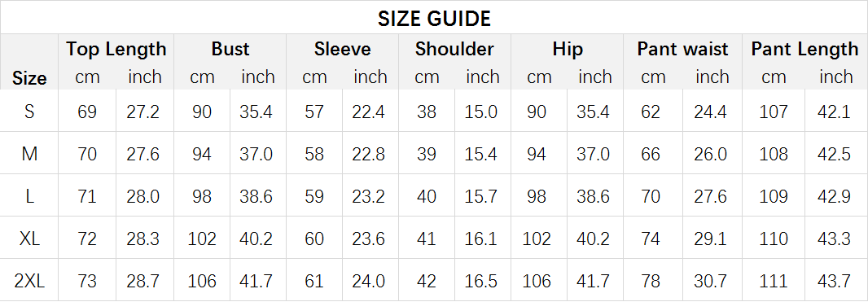Select the S size row label

(29, 112)
